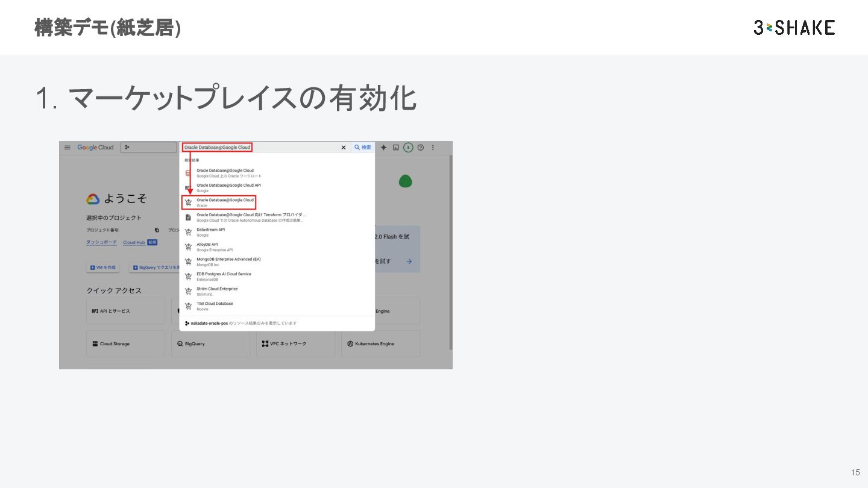Click the arrow icon in the Flash card
The width and height of the screenshot is (868, 488).
tap(409, 261)
